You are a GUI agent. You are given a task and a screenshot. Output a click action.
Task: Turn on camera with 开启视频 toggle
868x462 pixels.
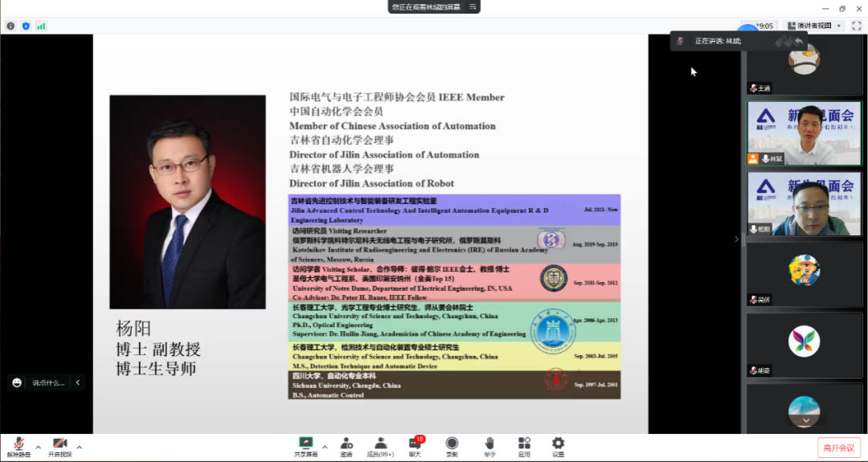[59, 444]
